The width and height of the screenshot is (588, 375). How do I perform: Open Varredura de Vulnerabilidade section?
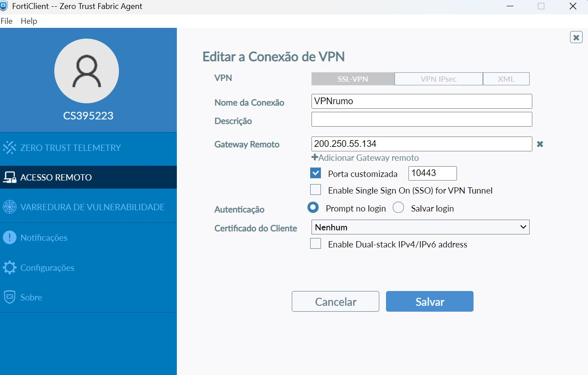[88, 207]
